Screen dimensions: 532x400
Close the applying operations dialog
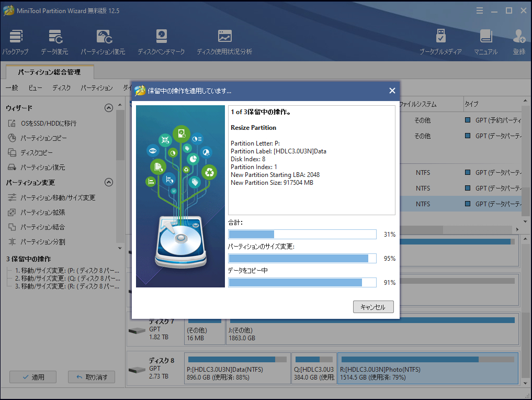pyautogui.click(x=392, y=91)
